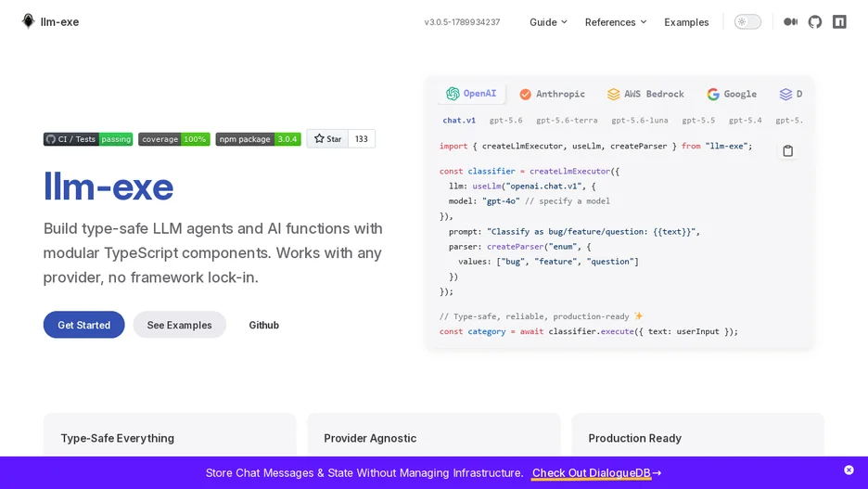868x489 pixels.
Task: Select the OpenAI provider tab
Action: pyautogui.click(x=472, y=94)
